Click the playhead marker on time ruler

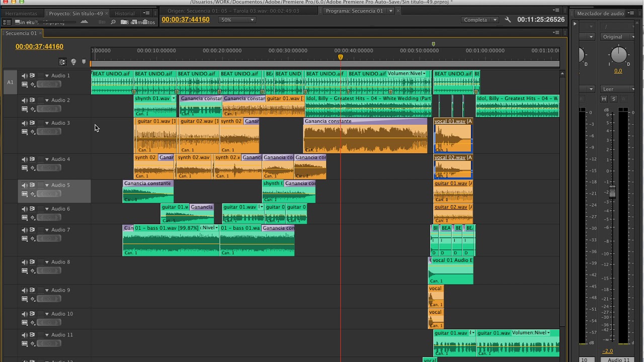341,57
